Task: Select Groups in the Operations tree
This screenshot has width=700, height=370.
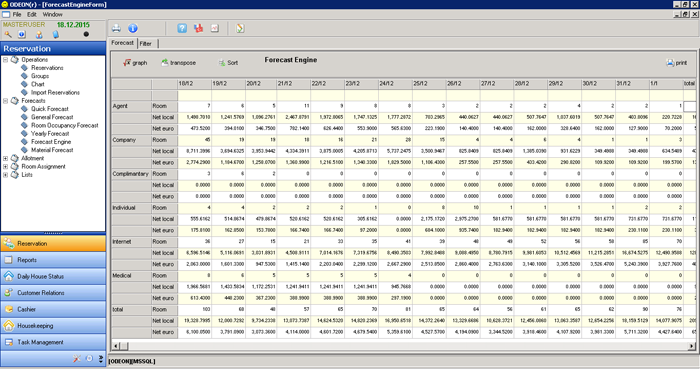Action: [x=40, y=76]
